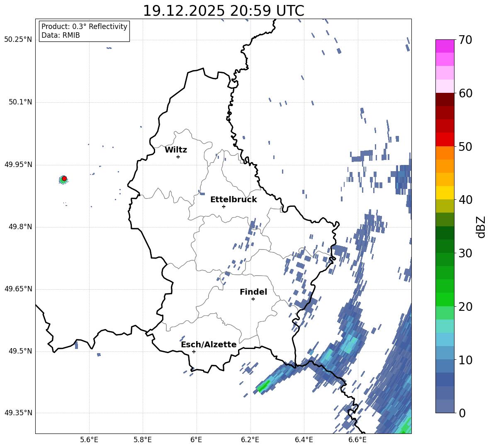491x448 pixels.
Task: Click the Esch/Alzette station cross marker
Action: tap(194, 351)
